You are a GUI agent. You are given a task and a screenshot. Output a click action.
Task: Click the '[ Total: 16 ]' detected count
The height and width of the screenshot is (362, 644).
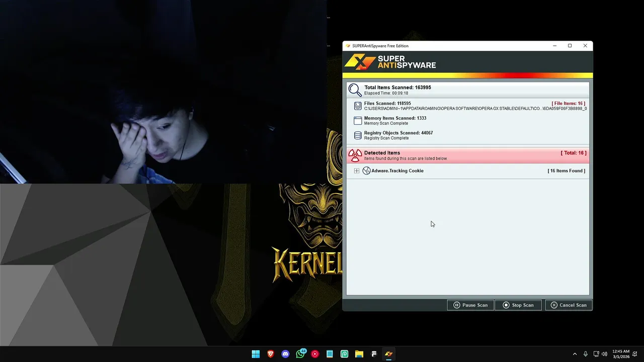pyautogui.click(x=574, y=153)
